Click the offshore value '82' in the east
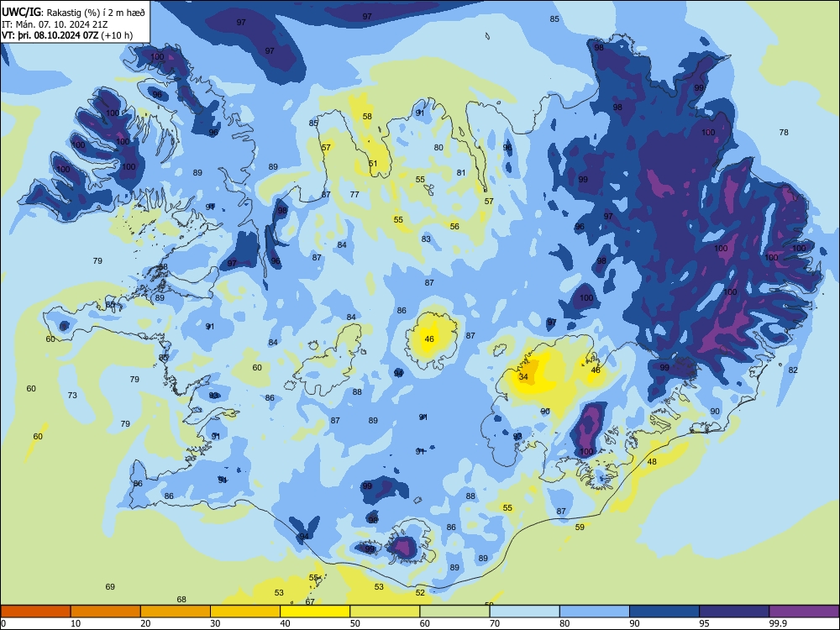This screenshot has width=840, height=630. tap(793, 370)
